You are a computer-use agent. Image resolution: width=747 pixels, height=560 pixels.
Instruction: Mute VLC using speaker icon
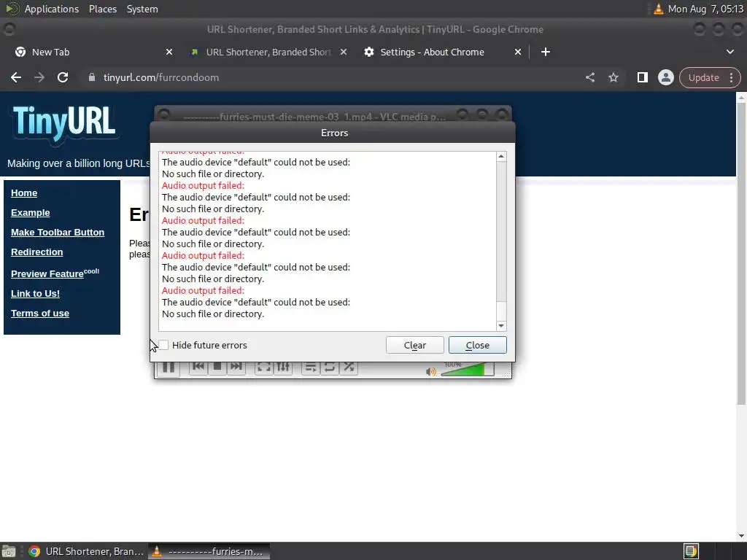pos(430,371)
